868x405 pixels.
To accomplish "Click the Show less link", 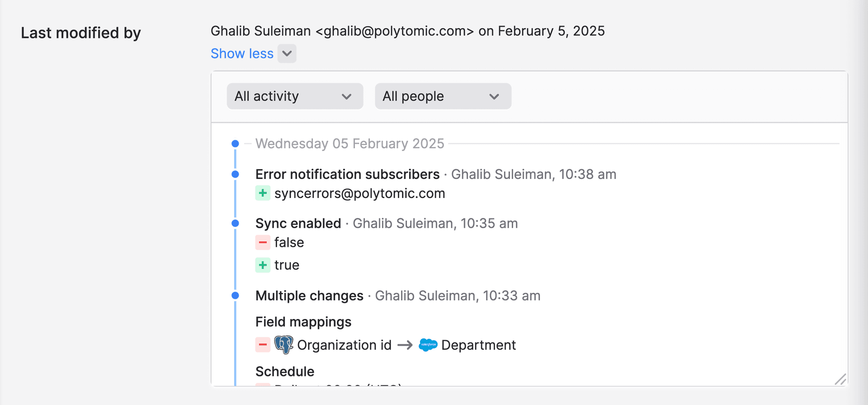I will (242, 53).
